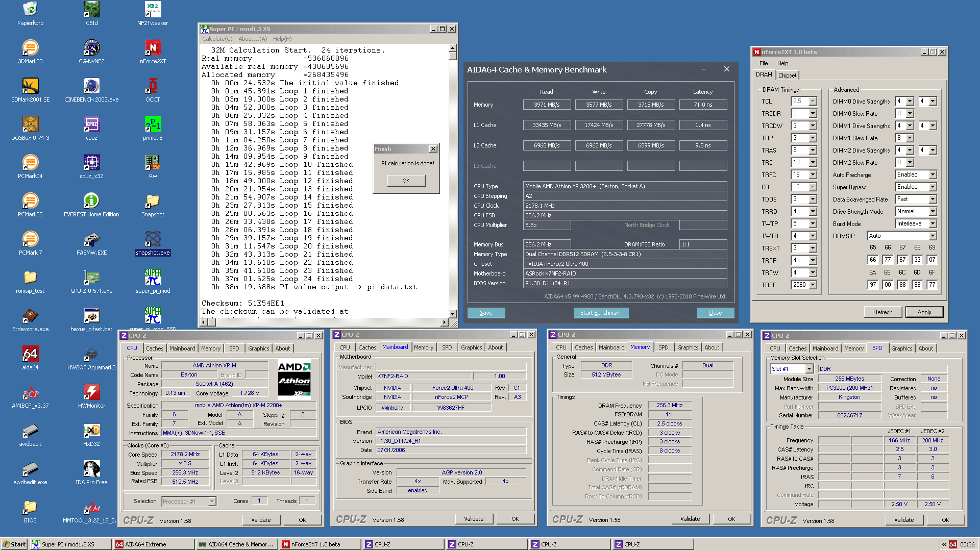The width and height of the screenshot is (980, 551).
Task: Open the 3DMark2001 SE shortcut
Action: (30, 90)
